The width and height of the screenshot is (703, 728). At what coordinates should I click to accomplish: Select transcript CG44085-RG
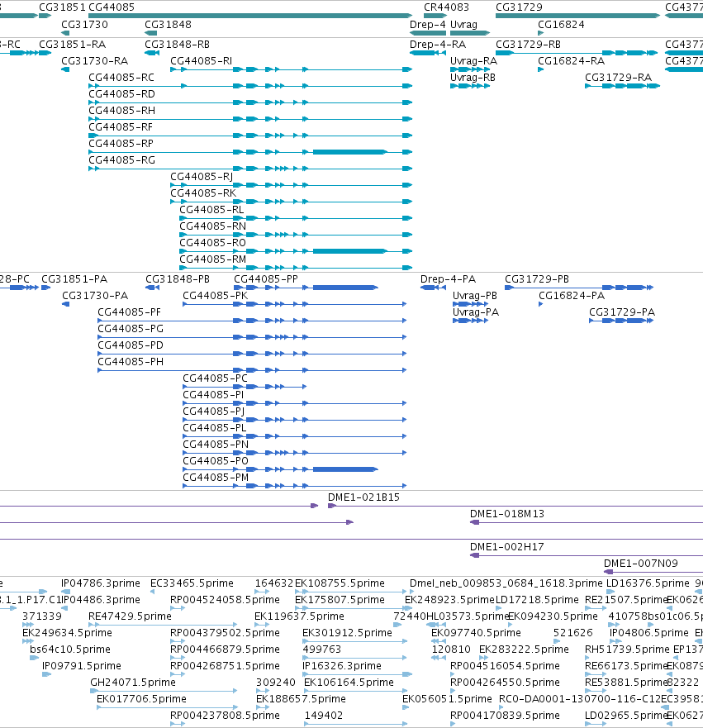pos(122,160)
